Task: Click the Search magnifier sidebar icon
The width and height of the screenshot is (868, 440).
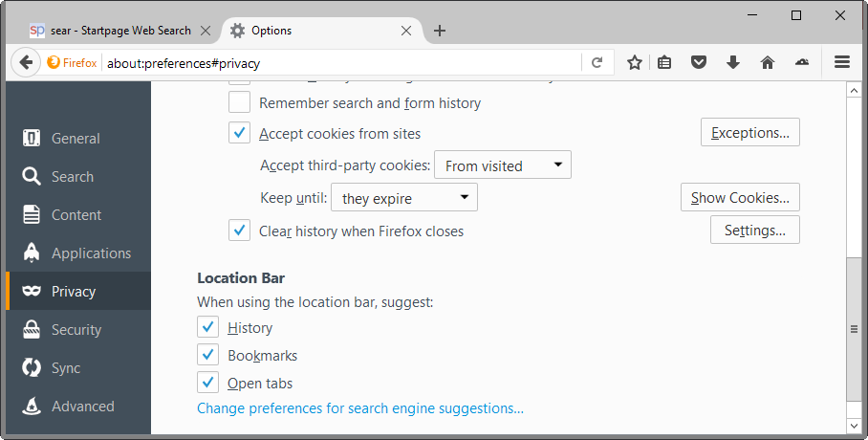Action: tap(32, 176)
